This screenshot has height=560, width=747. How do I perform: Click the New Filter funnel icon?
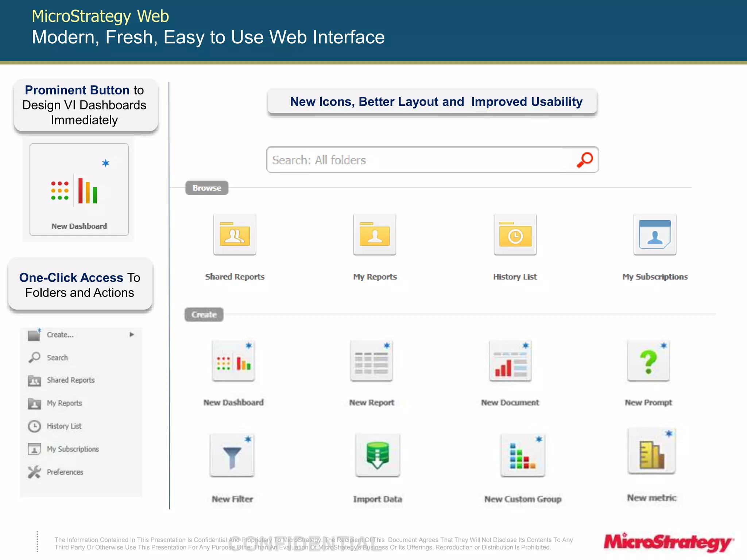click(x=232, y=455)
